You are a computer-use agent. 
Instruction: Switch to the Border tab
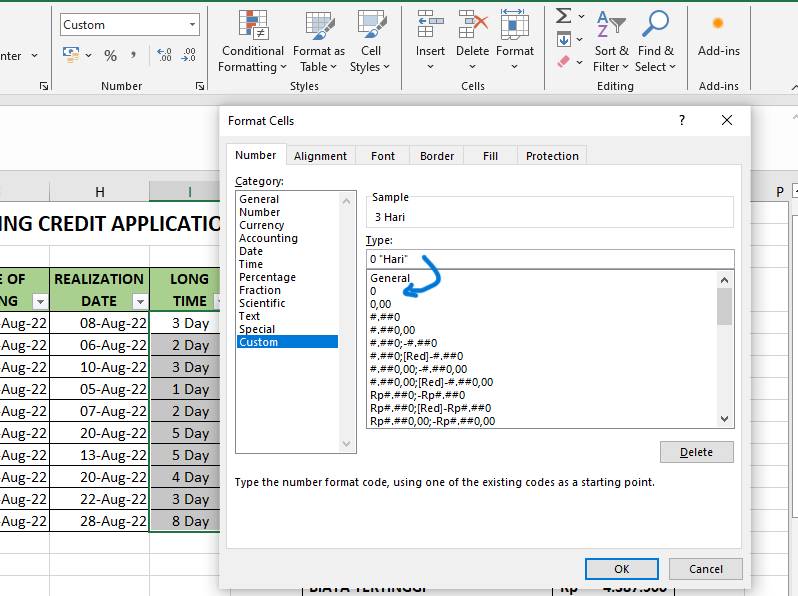tap(437, 156)
